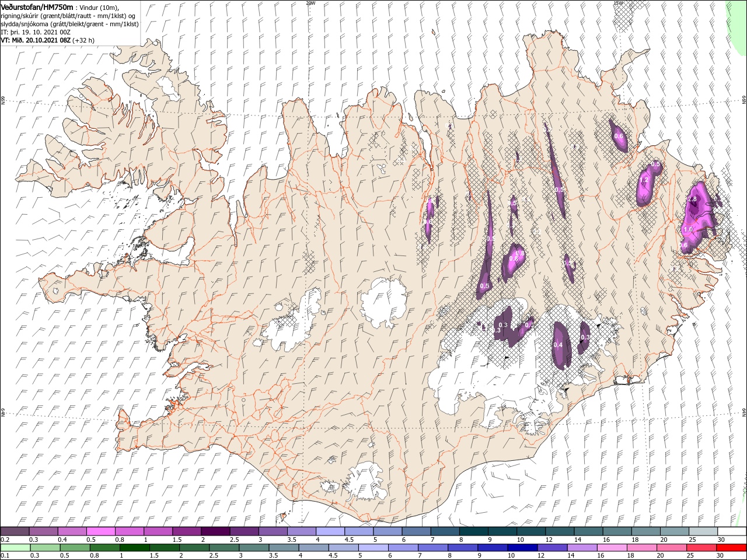This screenshot has width=747, height=560.
Task: Click the 1.0 snowfall value on the map
Action: point(688,230)
